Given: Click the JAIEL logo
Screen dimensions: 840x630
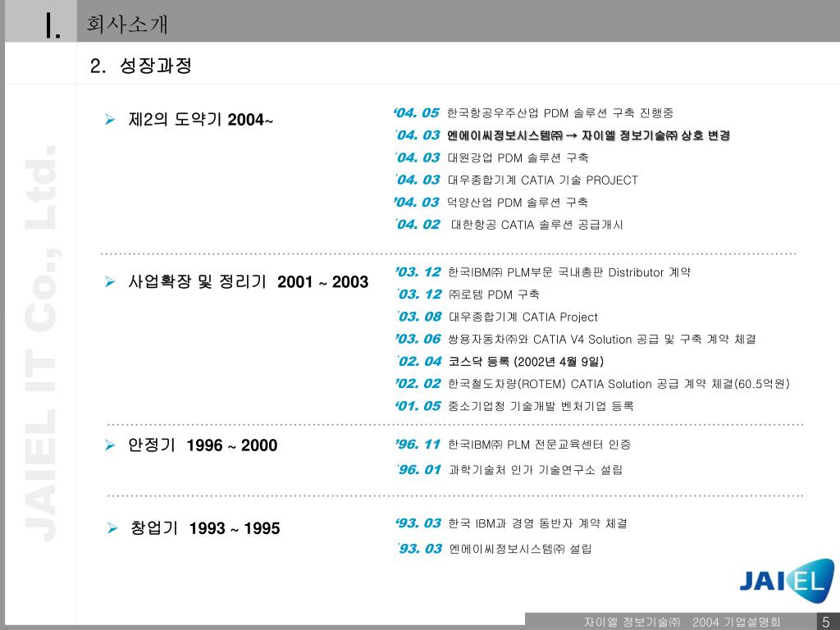Looking at the screenshot, I should (x=787, y=583).
